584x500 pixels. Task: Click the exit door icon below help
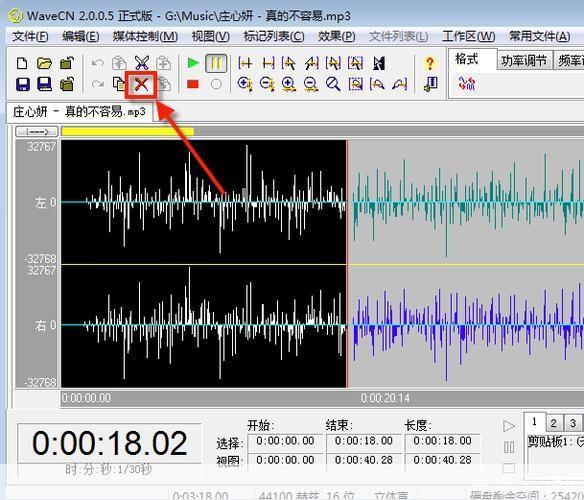(x=431, y=84)
